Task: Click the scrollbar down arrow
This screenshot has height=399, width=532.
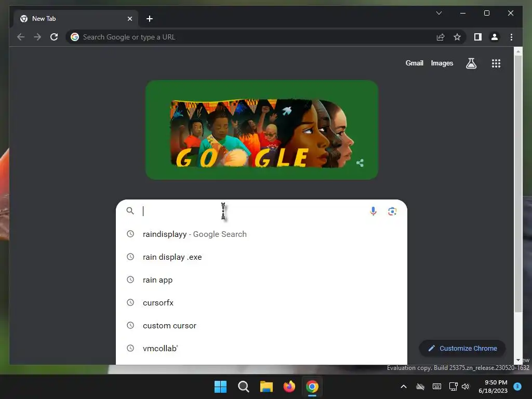Action: pyautogui.click(x=518, y=360)
